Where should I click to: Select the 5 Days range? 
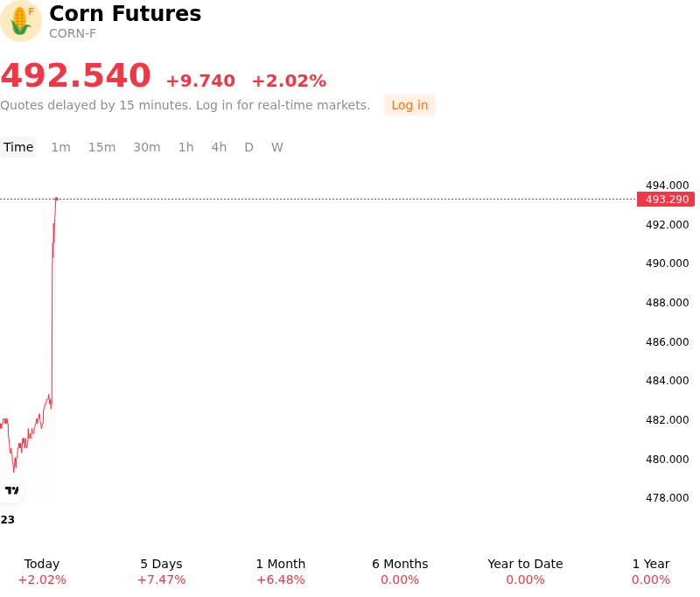point(162,572)
